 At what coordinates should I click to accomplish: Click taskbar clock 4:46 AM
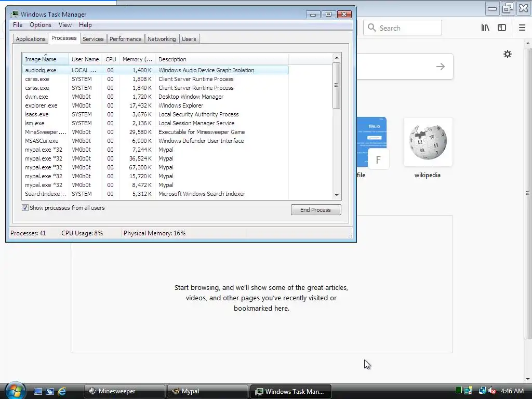pyautogui.click(x=512, y=391)
